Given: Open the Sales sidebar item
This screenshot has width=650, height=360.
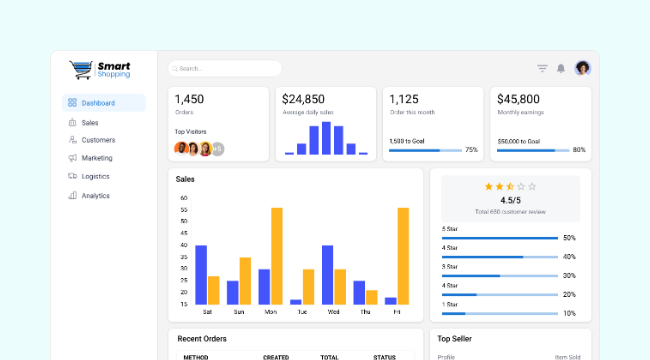Looking at the screenshot, I should 90,123.
